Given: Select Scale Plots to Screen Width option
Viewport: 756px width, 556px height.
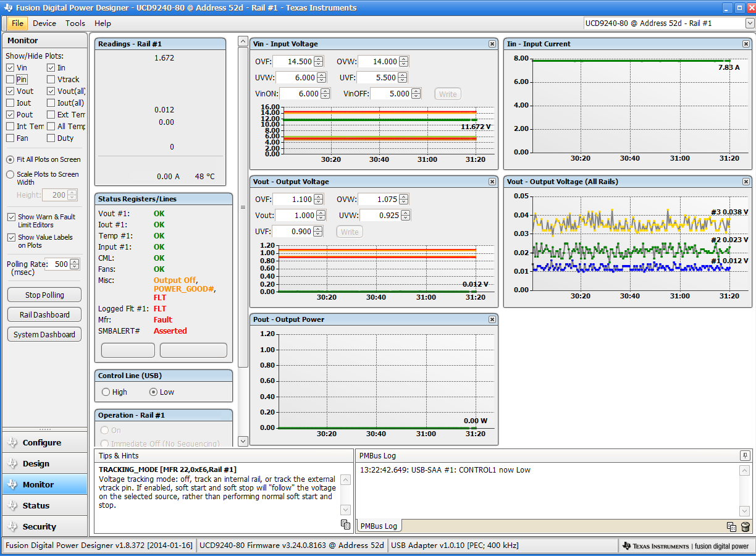Looking at the screenshot, I should click(x=10, y=175).
